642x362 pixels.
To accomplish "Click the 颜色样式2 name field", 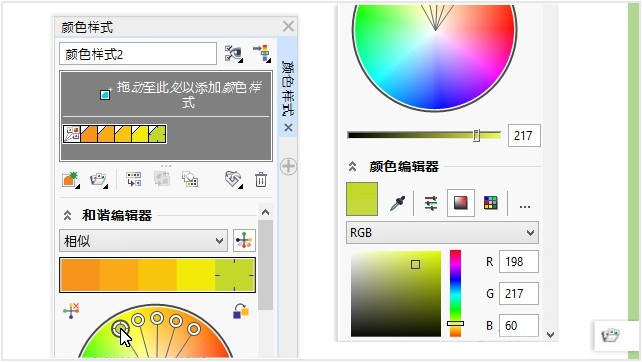I will 138,54.
